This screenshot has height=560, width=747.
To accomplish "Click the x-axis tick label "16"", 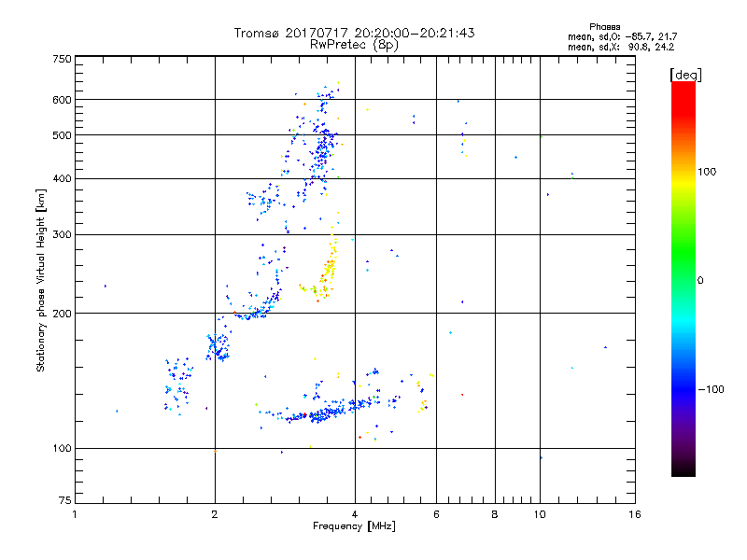I will (635, 514).
